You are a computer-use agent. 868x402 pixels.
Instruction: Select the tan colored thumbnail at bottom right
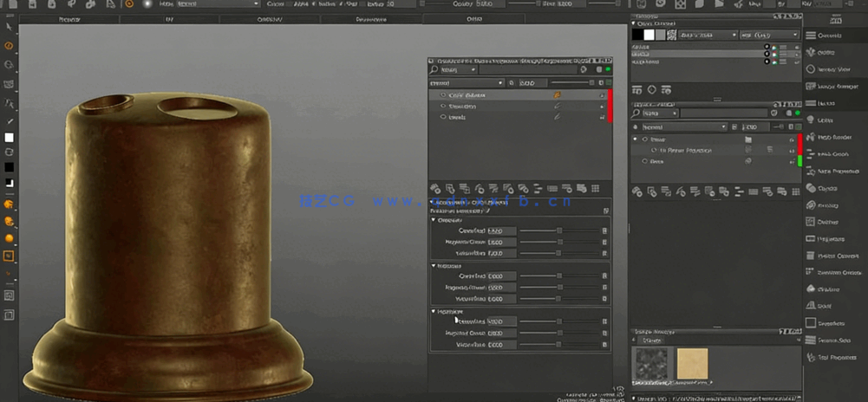click(x=692, y=364)
